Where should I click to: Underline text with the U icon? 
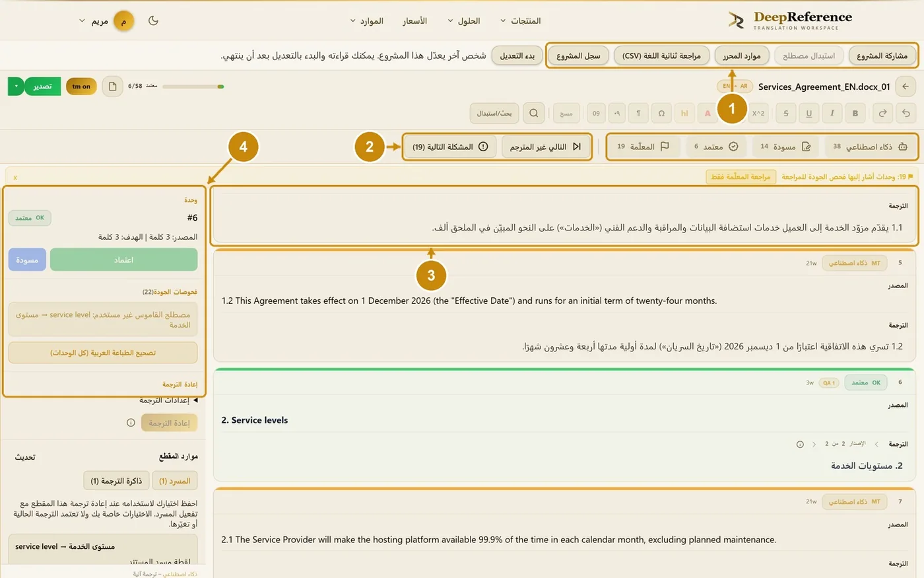click(x=809, y=114)
